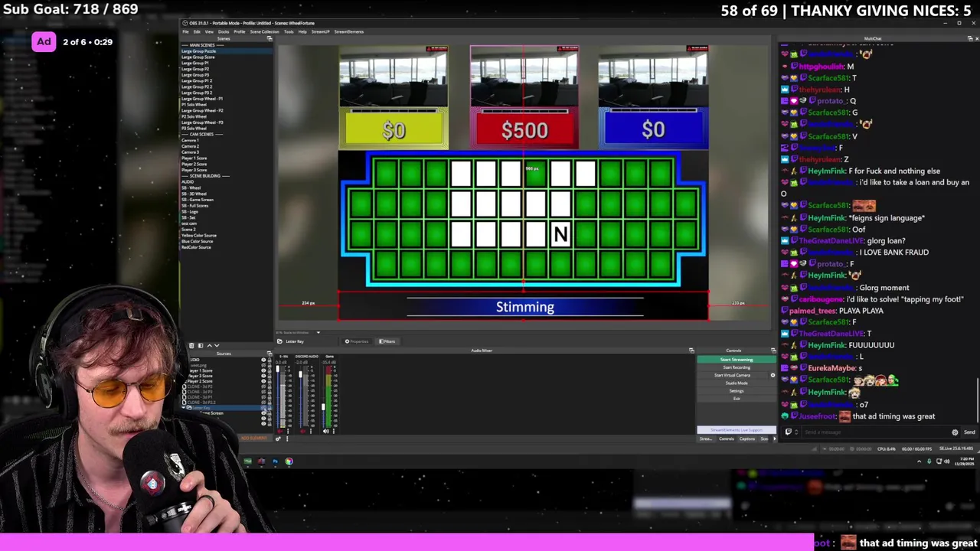Move source up with the up arrow
Screen dimensions: 980x551
[209, 346]
